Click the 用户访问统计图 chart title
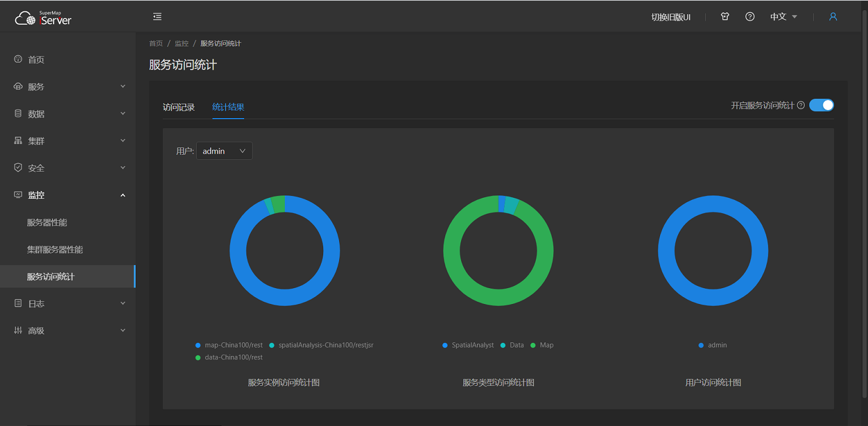Image resolution: width=868 pixels, height=426 pixels. tap(713, 382)
